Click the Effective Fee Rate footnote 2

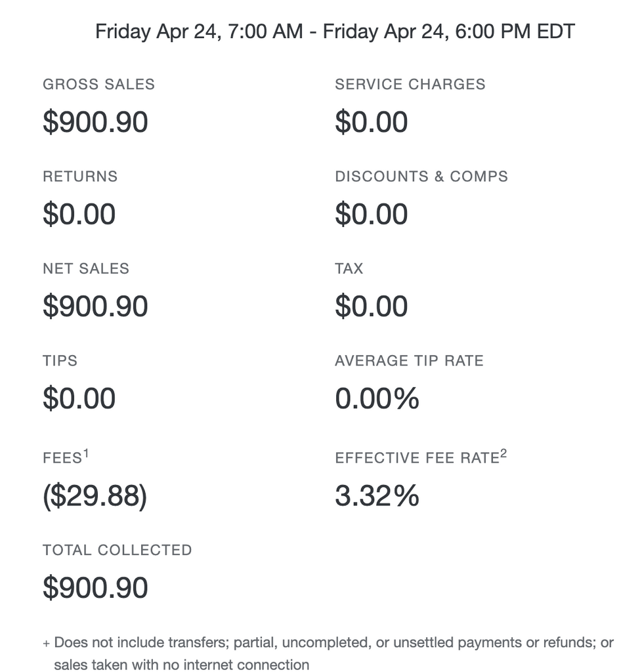503,453
